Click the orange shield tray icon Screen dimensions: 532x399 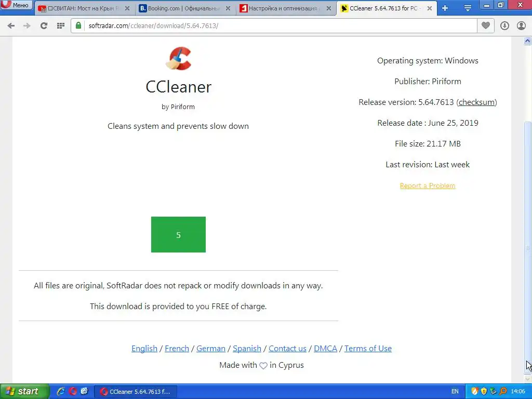coord(475,392)
